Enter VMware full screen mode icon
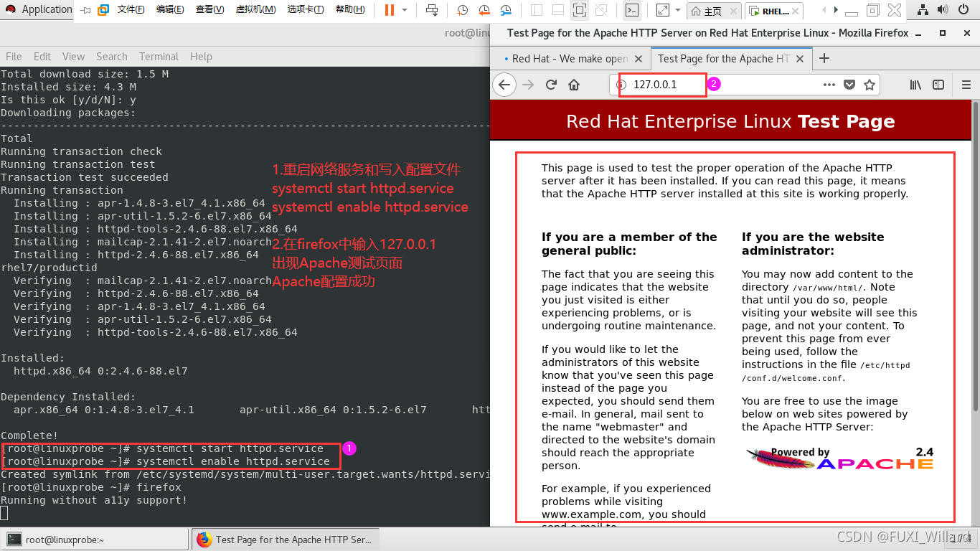Screen dimensions: 980x551 [x=580, y=10]
